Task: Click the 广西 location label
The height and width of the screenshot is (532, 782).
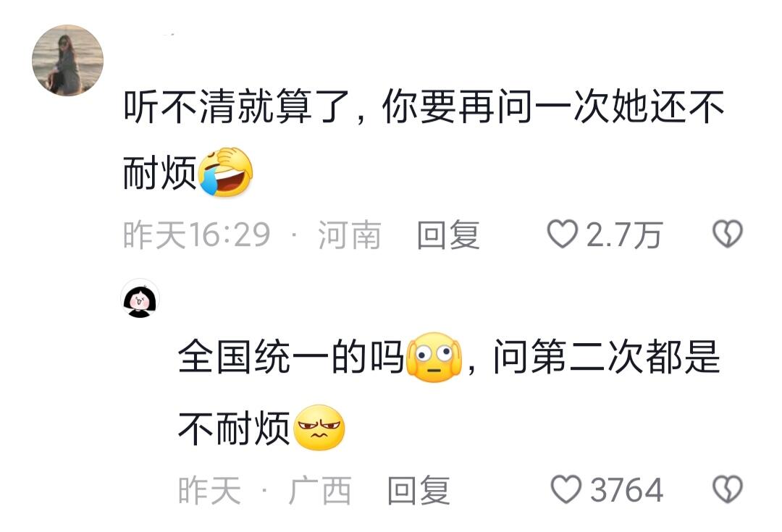Action: click(x=320, y=490)
